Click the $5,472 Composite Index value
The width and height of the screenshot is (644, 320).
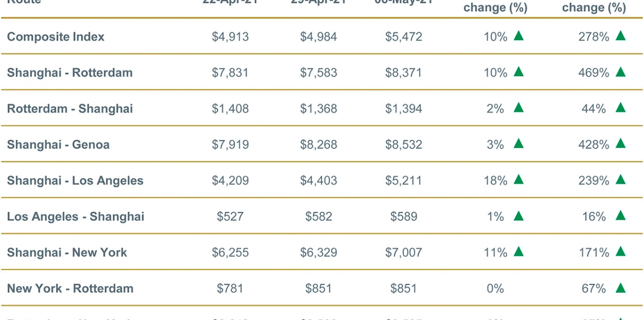404,37
